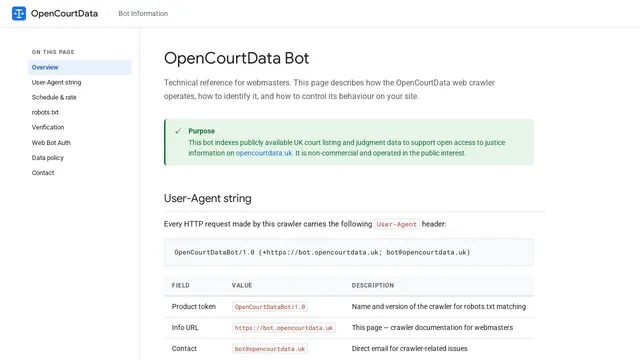Image resolution: width=640 pixels, height=360 pixels.
Task: Jump to User-Agent string sidebar link
Action: (x=56, y=82)
